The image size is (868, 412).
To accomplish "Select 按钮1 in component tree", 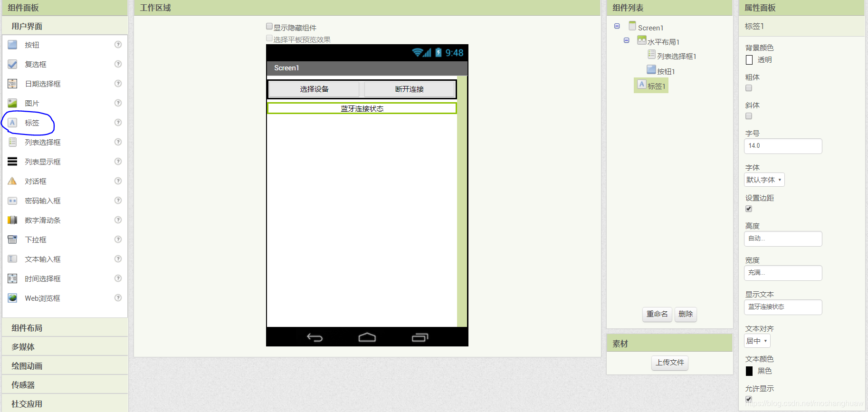I will [666, 71].
